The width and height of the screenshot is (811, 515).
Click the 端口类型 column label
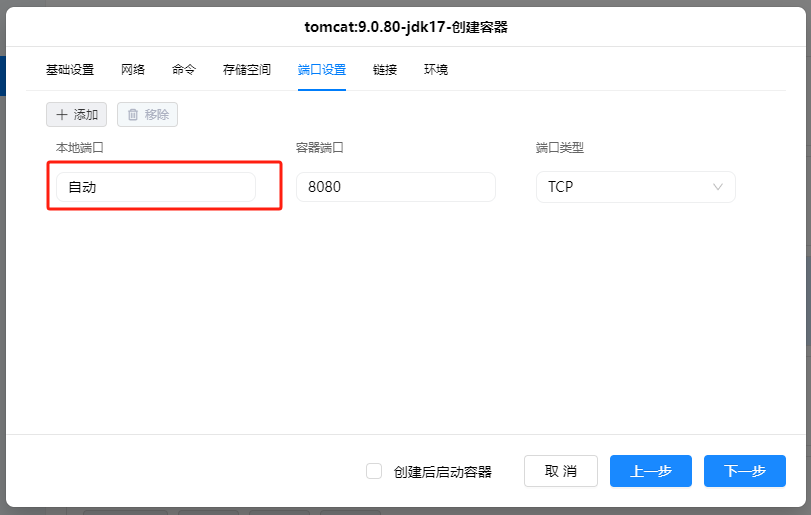click(560, 148)
